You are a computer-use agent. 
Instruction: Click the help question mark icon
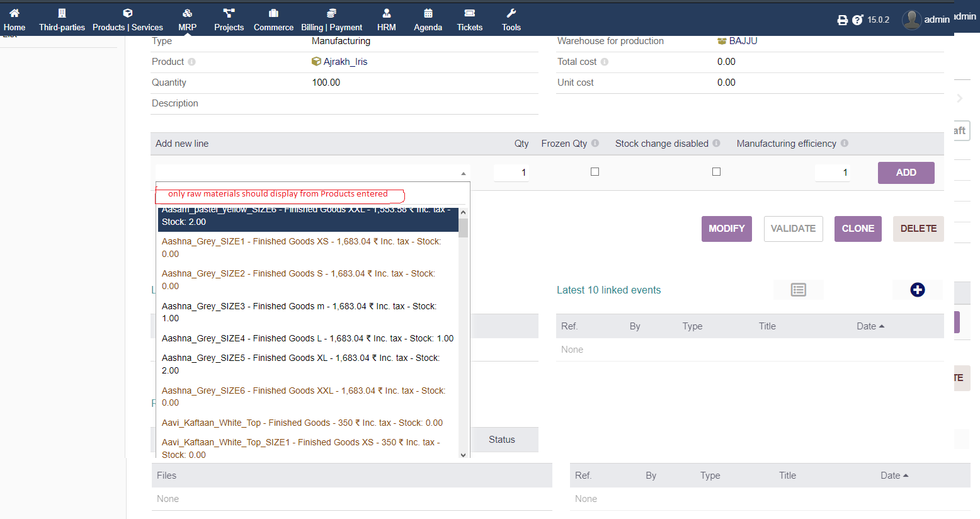[857, 20]
